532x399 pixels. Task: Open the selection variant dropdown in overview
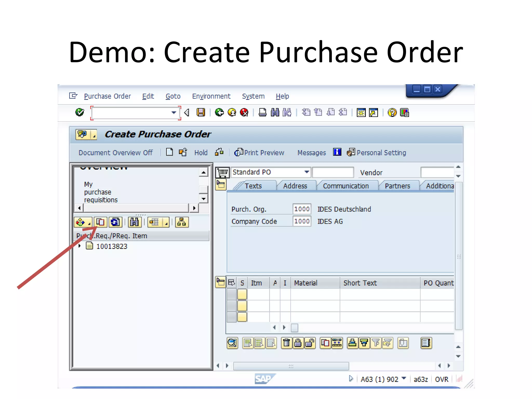coord(89,223)
